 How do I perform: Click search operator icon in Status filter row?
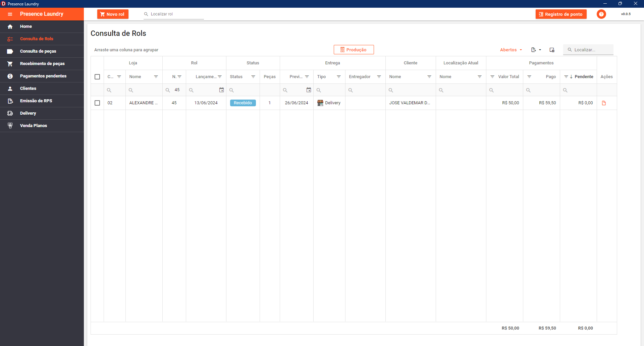(231, 90)
